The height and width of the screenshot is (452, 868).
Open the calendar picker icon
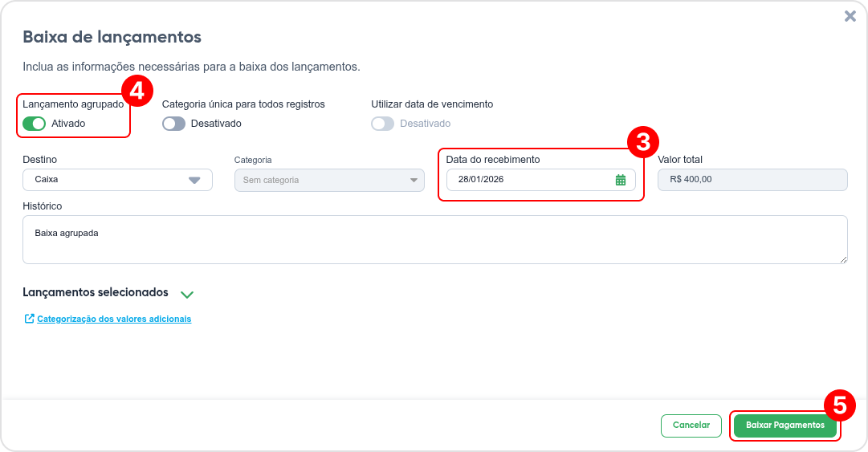[x=621, y=180]
